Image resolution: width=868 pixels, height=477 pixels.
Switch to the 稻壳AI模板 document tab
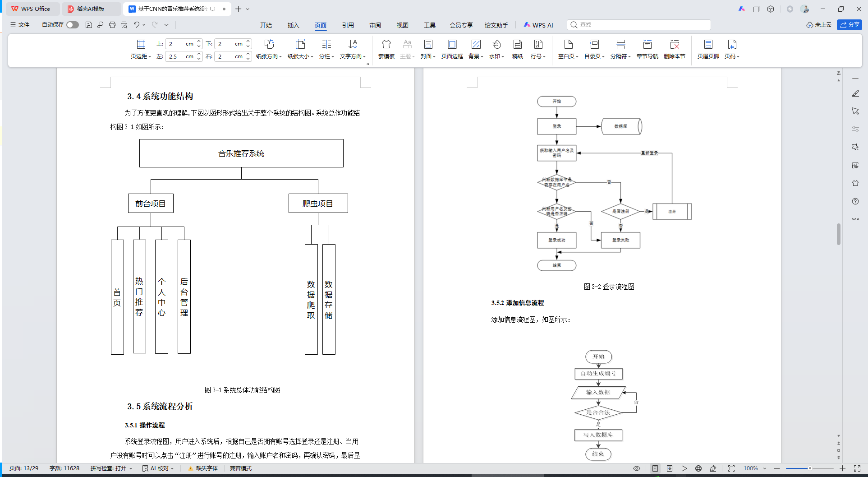pos(90,9)
